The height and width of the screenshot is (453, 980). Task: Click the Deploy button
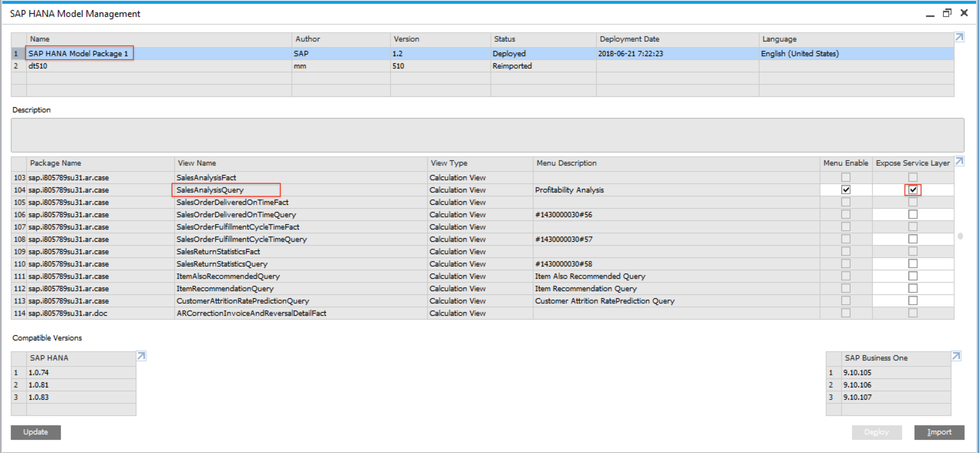(x=877, y=432)
